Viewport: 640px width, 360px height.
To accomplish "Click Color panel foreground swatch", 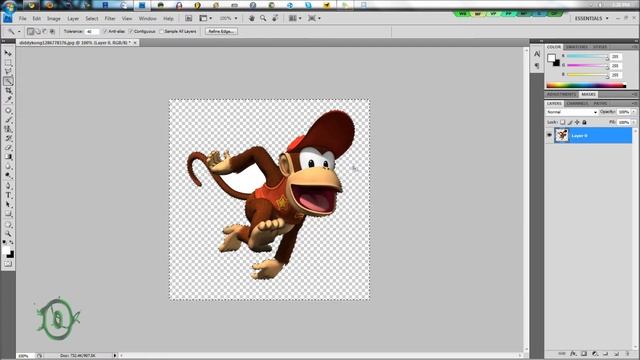I will 551,58.
